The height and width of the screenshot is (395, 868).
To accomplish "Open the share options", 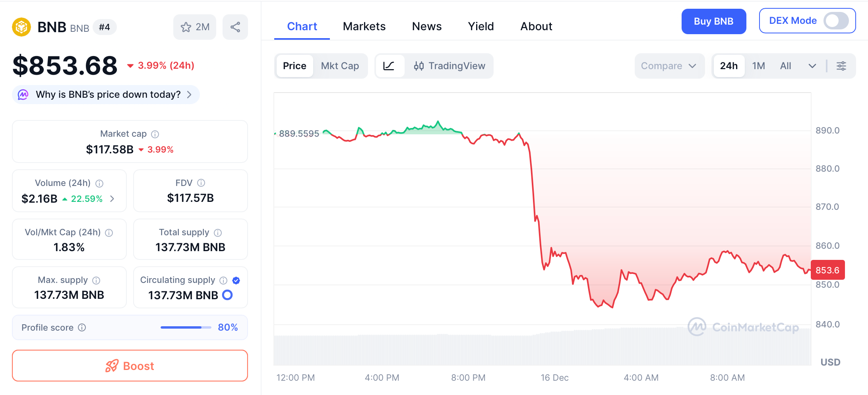I will click(x=235, y=27).
